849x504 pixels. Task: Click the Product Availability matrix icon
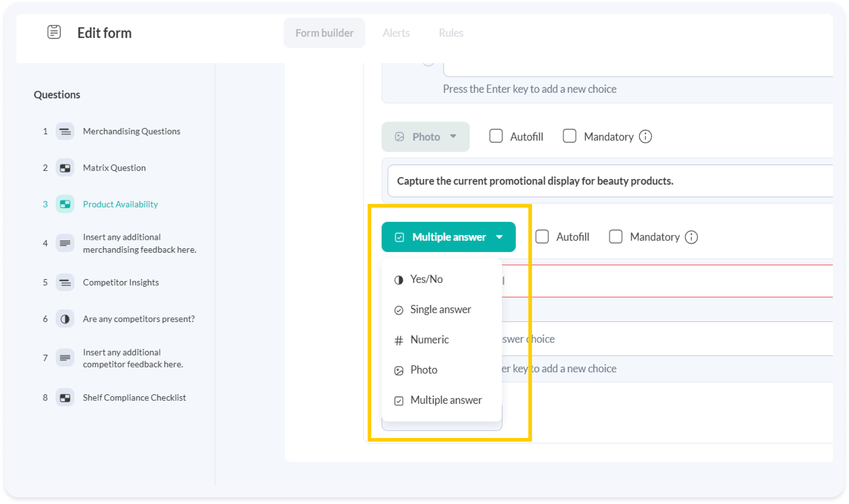pyautogui.click(x=65, y=204)
